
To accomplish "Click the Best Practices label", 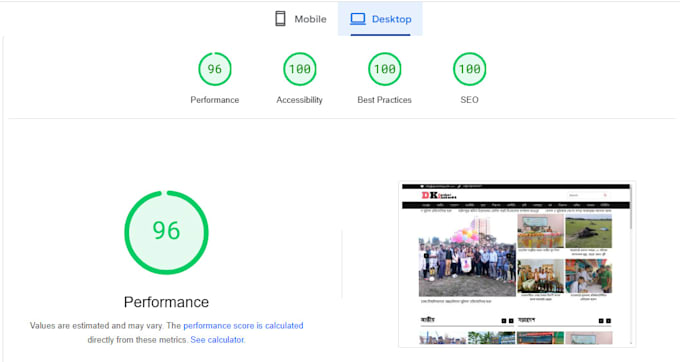I will [385, 100].
